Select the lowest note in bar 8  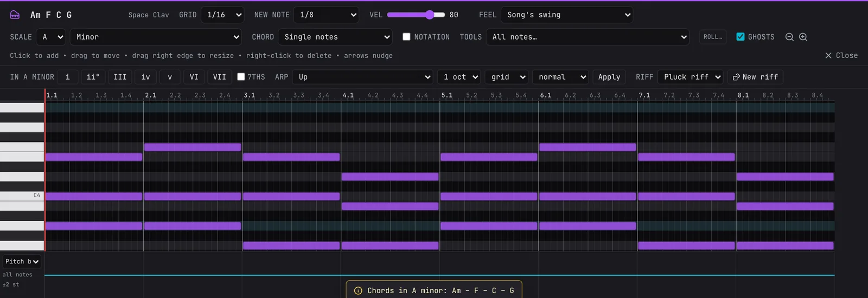click(x=785, y=245)
